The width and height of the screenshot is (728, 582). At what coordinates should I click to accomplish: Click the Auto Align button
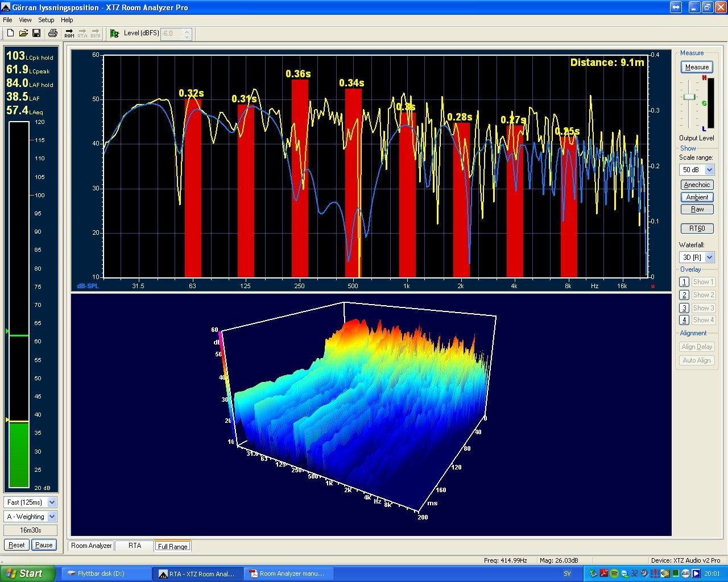(x=697, y=360)
